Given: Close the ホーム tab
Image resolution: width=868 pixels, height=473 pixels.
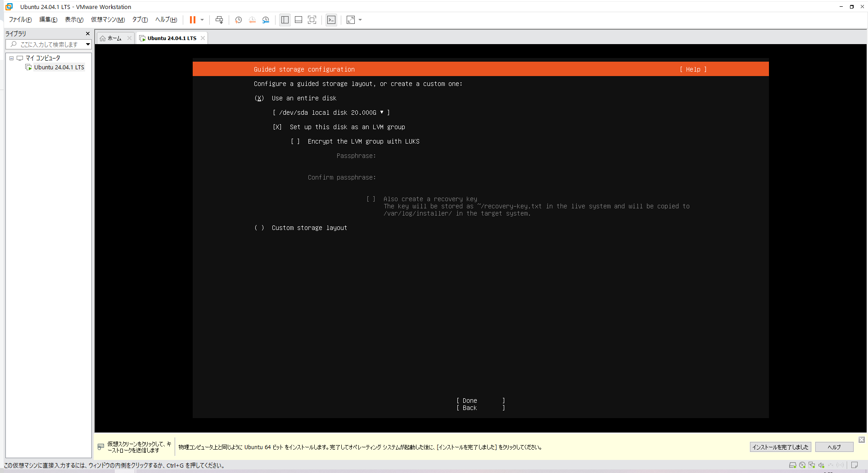Looking at the screenshot, I should coord(129,38).
